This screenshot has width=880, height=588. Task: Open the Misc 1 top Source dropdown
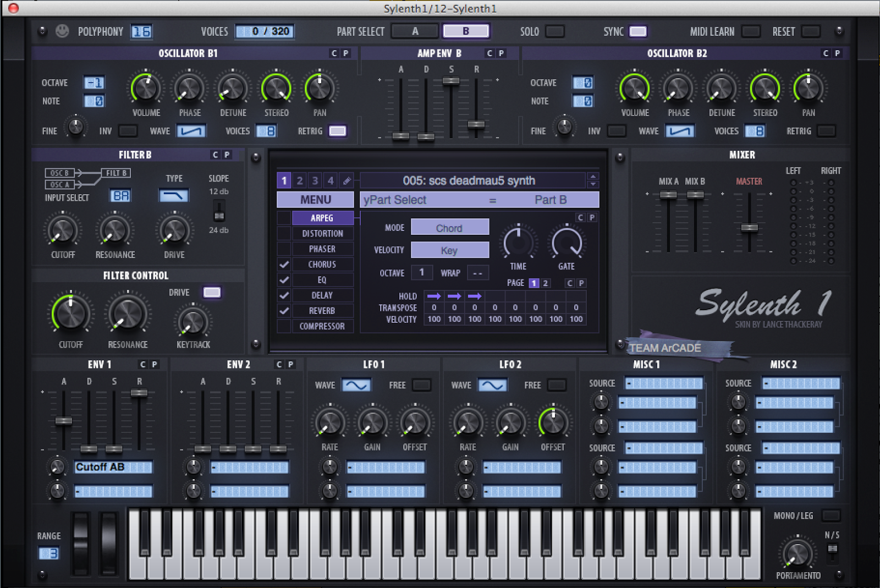(664, 383)
